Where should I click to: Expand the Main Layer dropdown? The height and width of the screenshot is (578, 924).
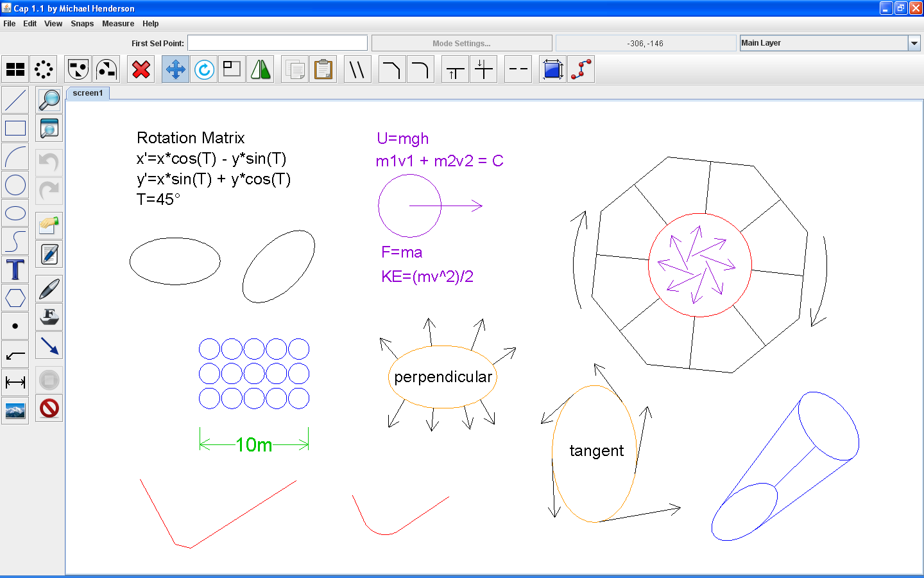[x=914, y=43]
